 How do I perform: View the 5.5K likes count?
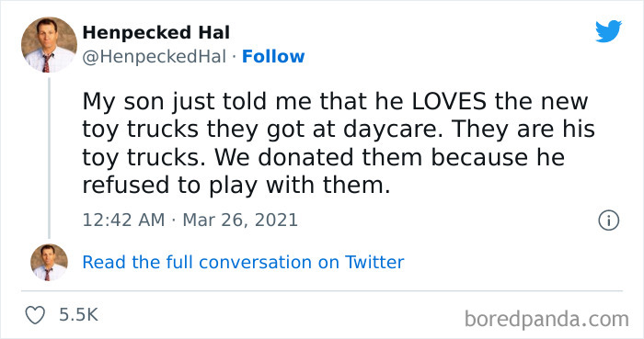pos(78,315)
